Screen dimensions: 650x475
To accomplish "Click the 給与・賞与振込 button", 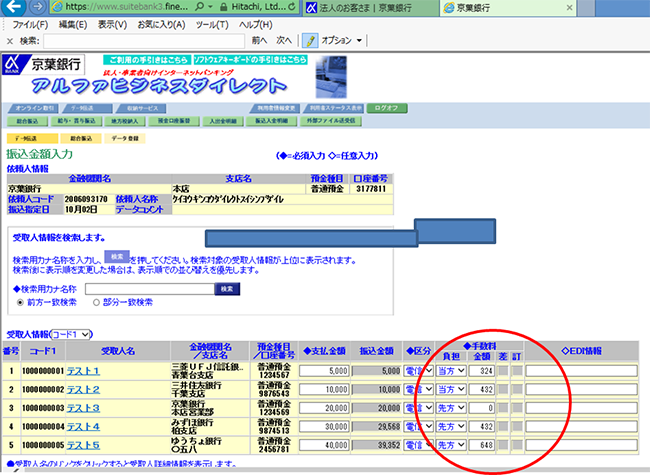I will 76,121.
